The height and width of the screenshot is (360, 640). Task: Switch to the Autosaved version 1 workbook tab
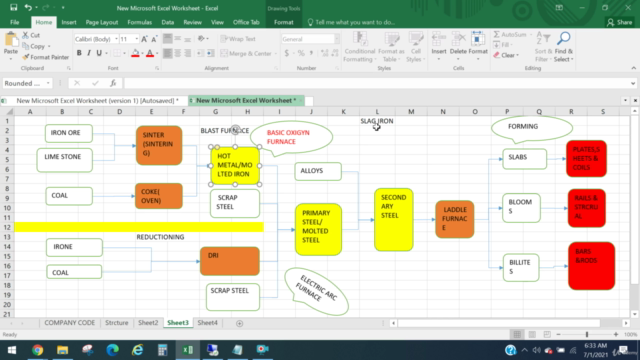[x=97, y=100]
